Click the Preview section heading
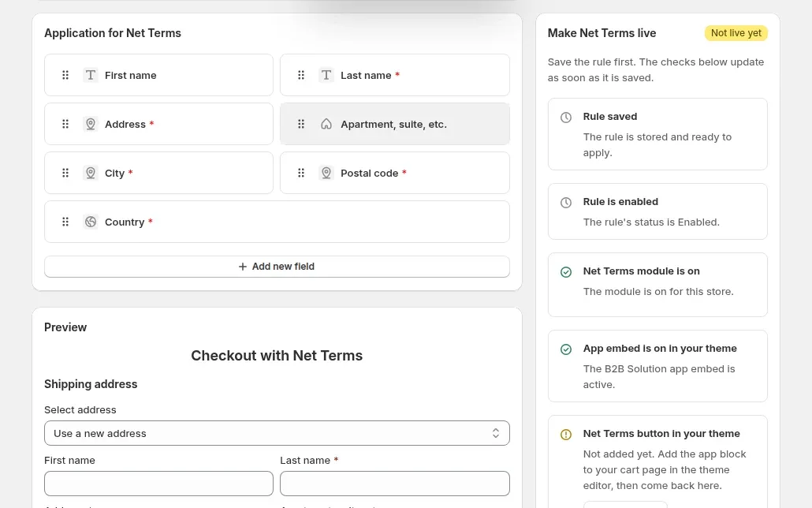Image resolution: width=812 pixels, height=508 pixels. (x=65, y=327)
